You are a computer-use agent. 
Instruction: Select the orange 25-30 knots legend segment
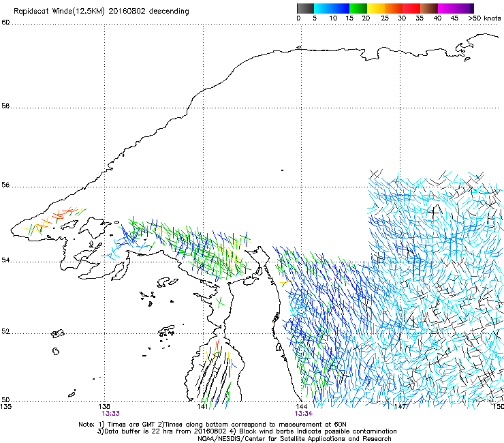tap(394, 8)
